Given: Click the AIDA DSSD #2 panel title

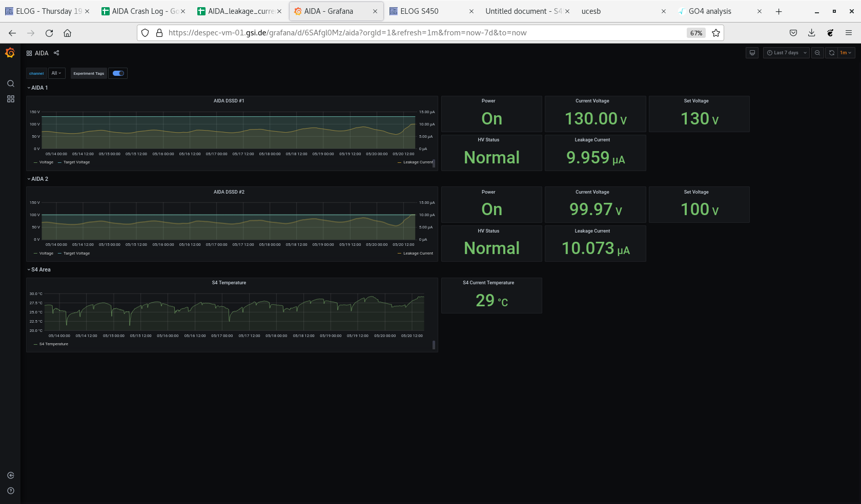Looking at the screenshot, I should point(229,192).
